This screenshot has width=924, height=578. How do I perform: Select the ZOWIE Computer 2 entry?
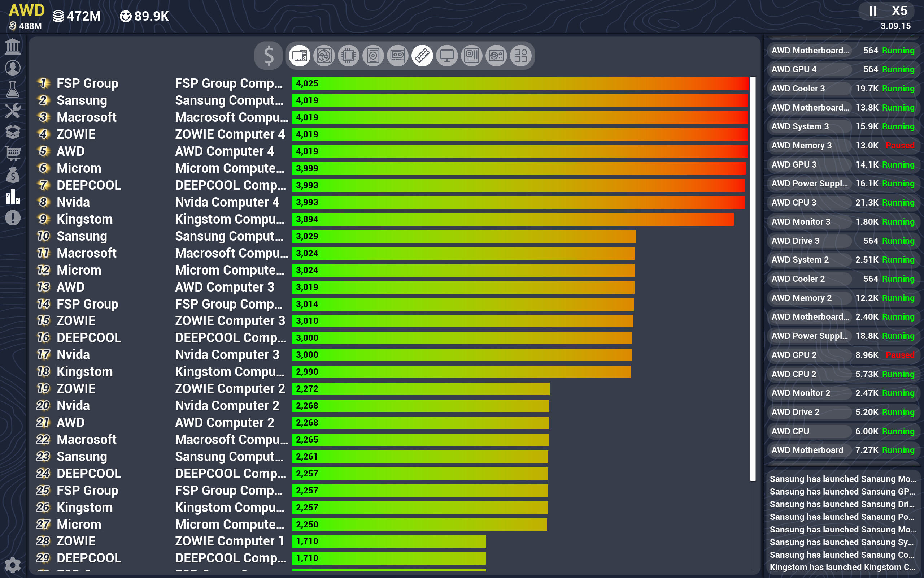(x=230, y=389)
